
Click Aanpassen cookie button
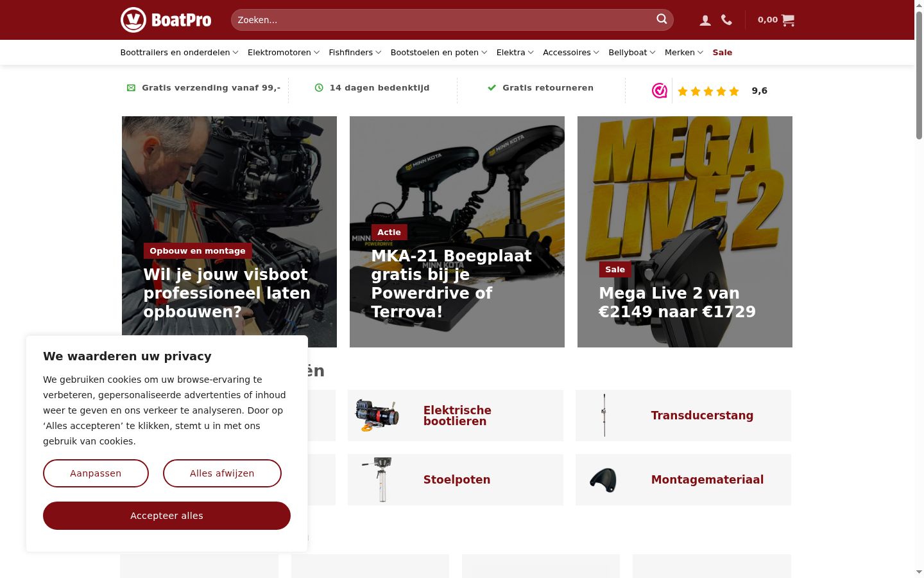(x=96, y=473)
